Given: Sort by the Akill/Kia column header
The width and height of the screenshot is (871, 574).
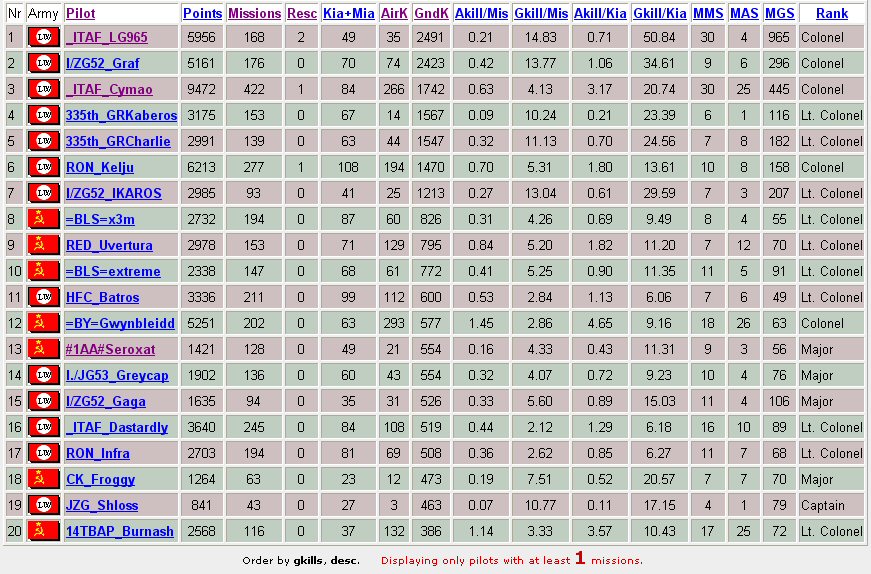Looking at the screenshot, I should (x=600, y=13).
